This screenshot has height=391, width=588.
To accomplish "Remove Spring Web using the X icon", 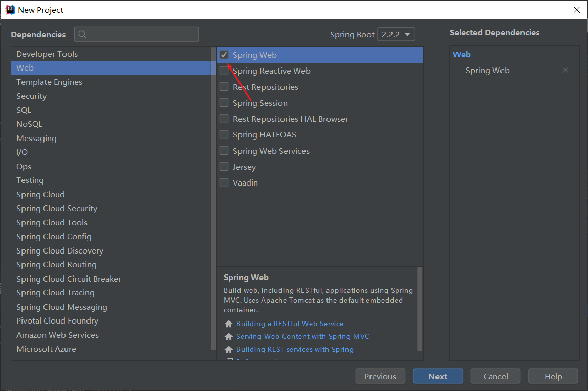I will click(565, 70).
